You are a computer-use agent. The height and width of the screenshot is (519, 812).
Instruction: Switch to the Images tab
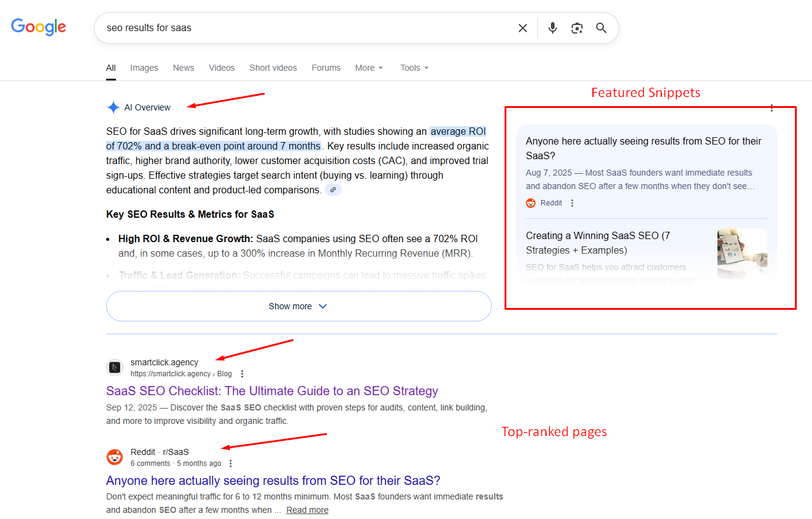144,68
